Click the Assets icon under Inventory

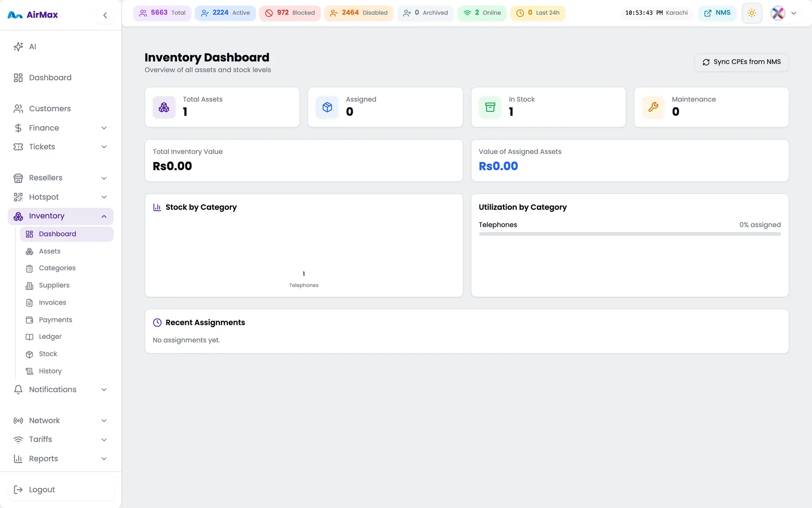pyautogui.click(x=29, y=251)
